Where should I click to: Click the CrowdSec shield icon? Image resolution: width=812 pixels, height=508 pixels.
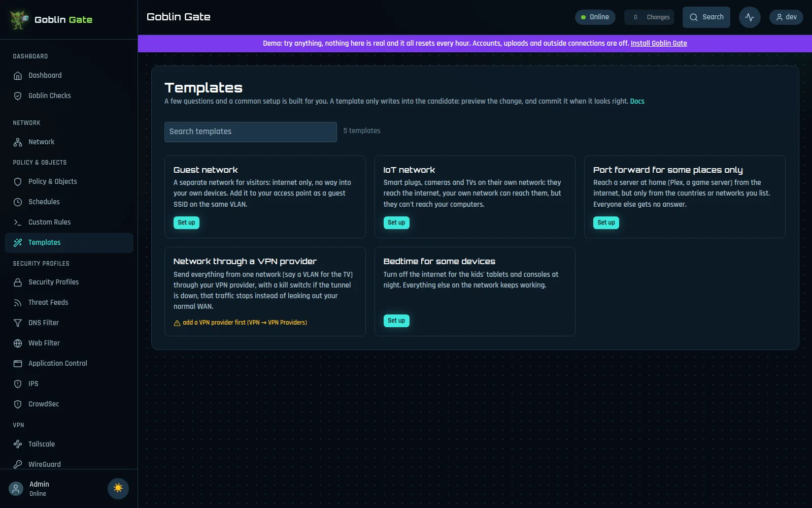pyautogui.click(x=18, y=404)
